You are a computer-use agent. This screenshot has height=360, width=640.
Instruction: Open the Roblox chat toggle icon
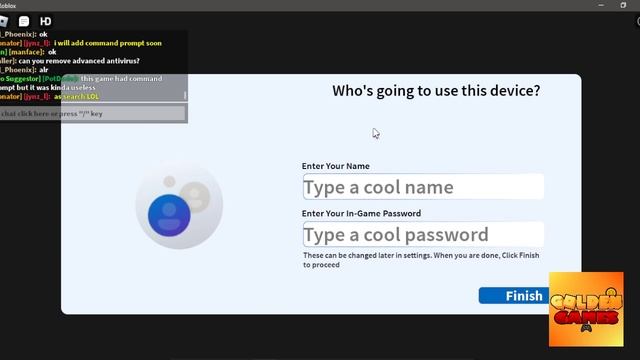(24, 21)
